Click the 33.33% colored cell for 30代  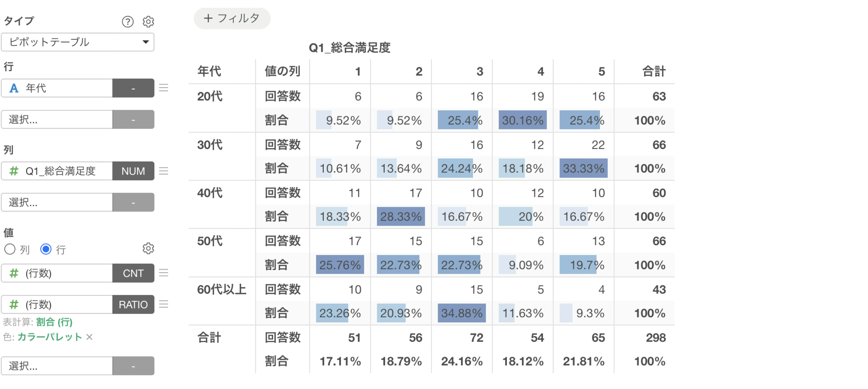[x=583, y=168]
